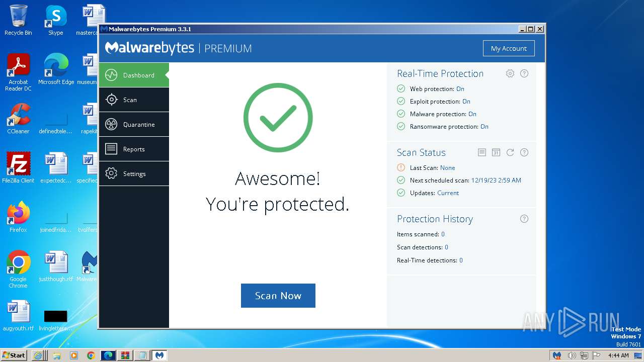Open Skype desktop shortcut
Viewport: 644px width, 362px height.
tap(56, 20)
